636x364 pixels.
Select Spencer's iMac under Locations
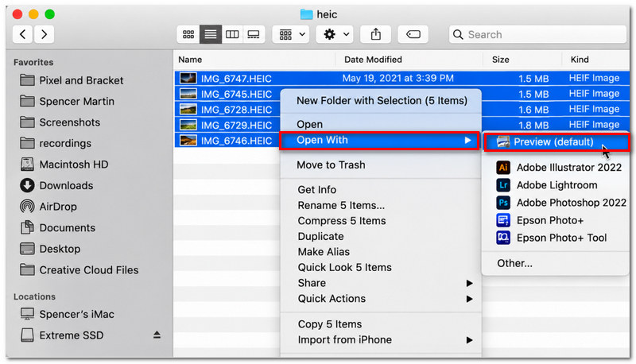pyautogui.click(x=68, y=314)
